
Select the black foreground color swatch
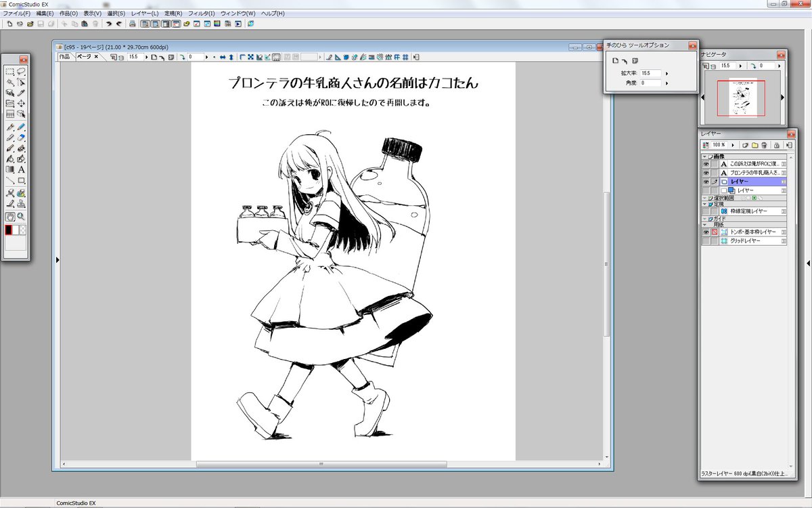(8, 230)
